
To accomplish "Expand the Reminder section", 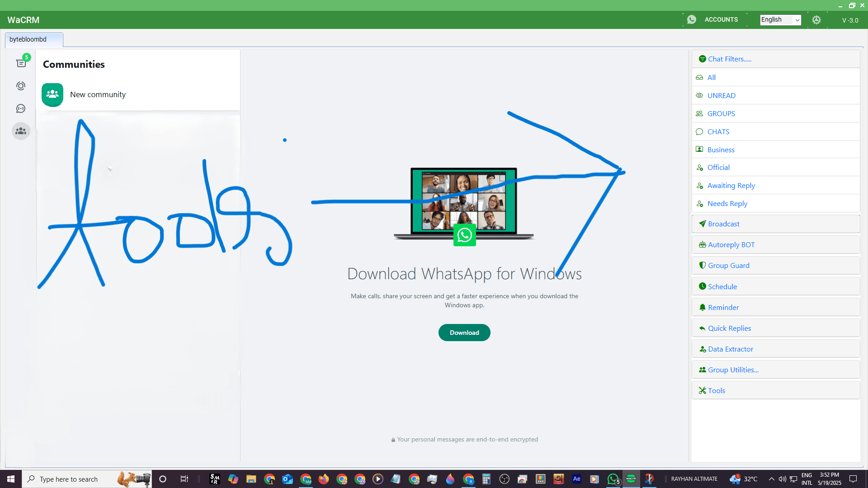I will (776, 307).
